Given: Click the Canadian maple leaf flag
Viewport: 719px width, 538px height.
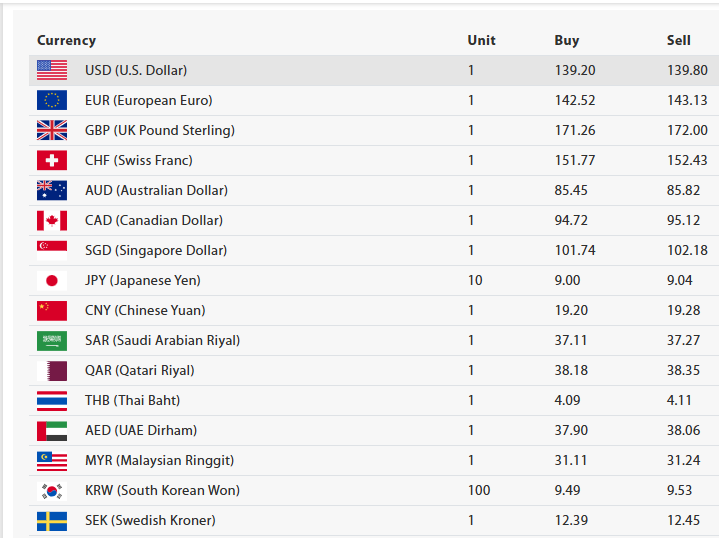Looking at the screenshot, I should pyautogui.click(x=52, y=220).
